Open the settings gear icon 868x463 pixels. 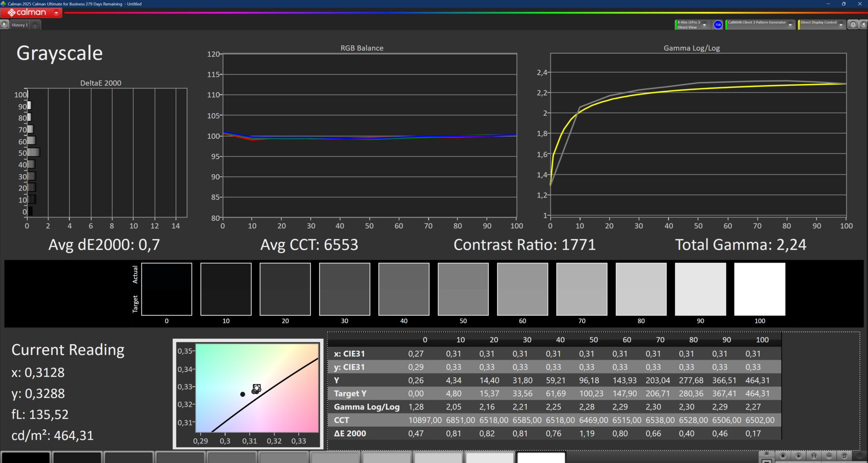(853, 25)
